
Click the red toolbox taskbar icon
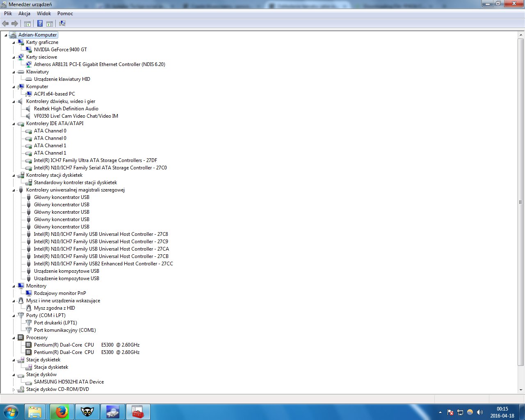pos(138,412)
